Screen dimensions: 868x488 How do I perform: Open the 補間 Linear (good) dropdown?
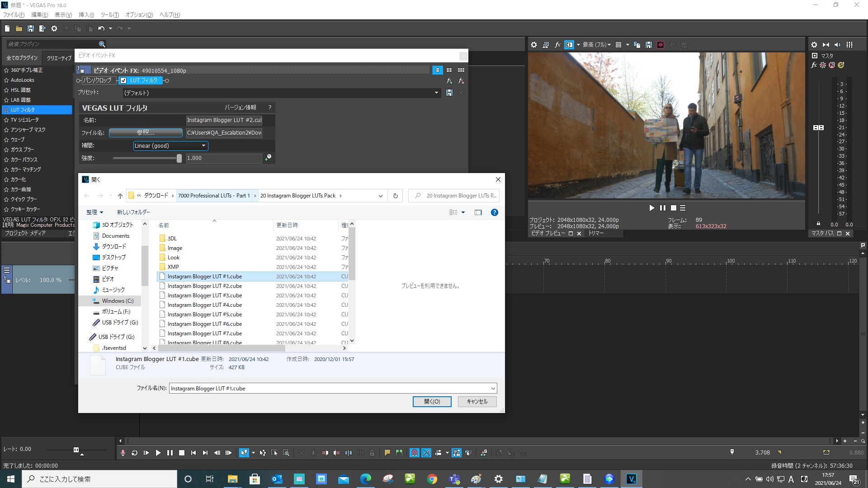coord(171,145)
